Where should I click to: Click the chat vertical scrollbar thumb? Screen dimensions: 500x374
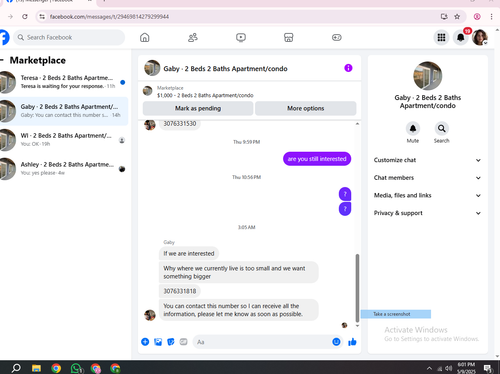(357, 288)
